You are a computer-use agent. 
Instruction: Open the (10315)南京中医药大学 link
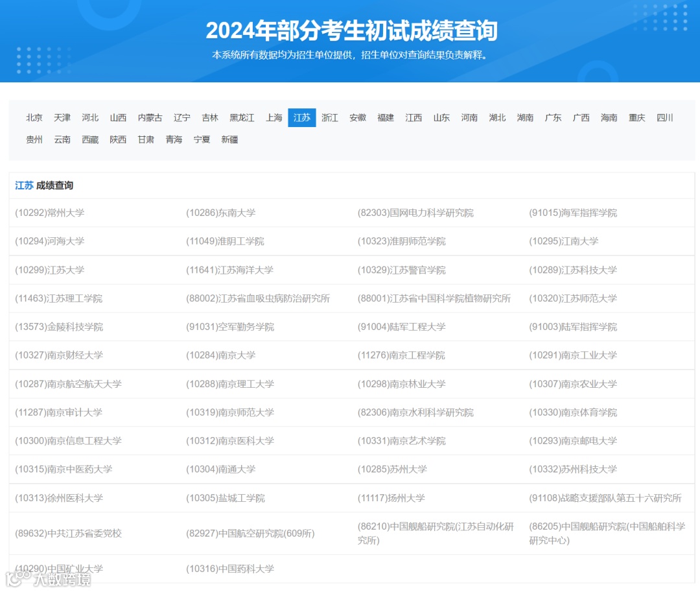pos(64,469)
